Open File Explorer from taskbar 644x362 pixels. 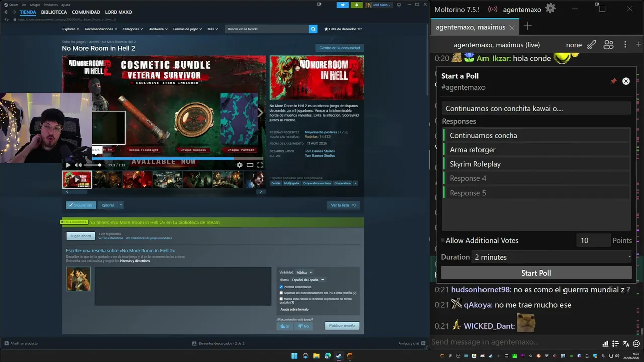coord(316,356)
